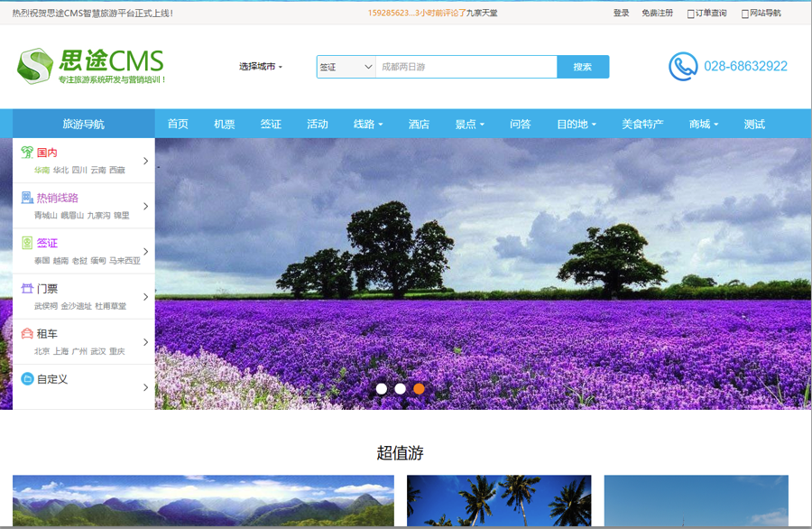
Task: Click the 国内 palm tree icon
Action: (27, 153)
